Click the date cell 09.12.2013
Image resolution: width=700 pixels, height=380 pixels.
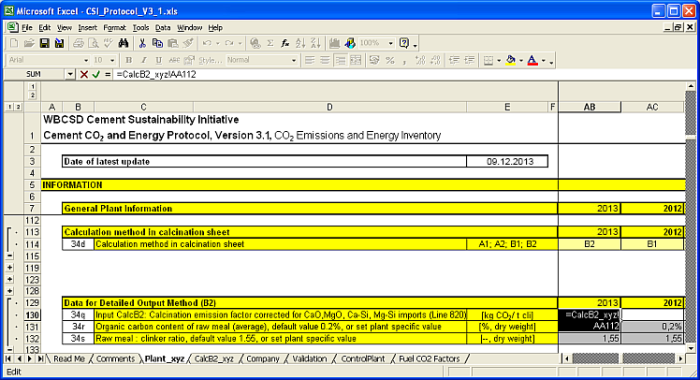coord(507,162)
